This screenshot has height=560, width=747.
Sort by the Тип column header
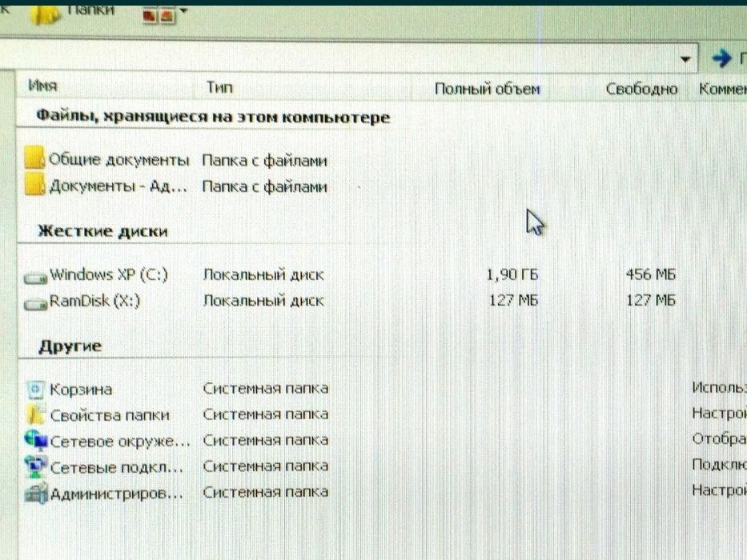point(219,87)
